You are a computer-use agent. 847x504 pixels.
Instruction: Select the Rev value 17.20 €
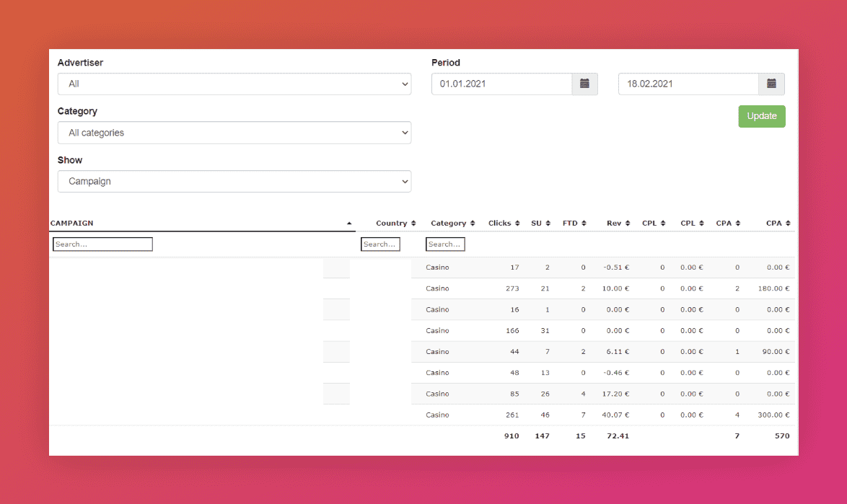click(616, 394)
